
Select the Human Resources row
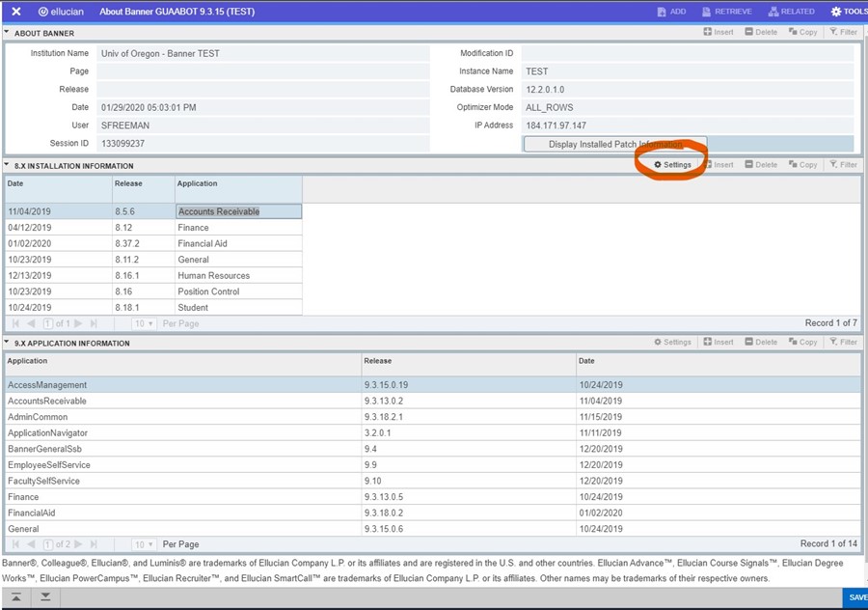tap(154, 275)
